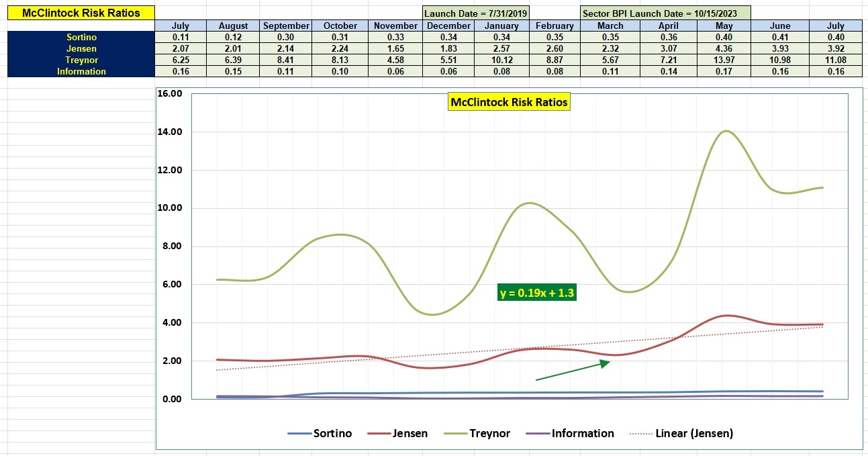Select the Linear (Jensen) legend entry
The height and width of the screenshot is (456, 868).
[681, 433]
